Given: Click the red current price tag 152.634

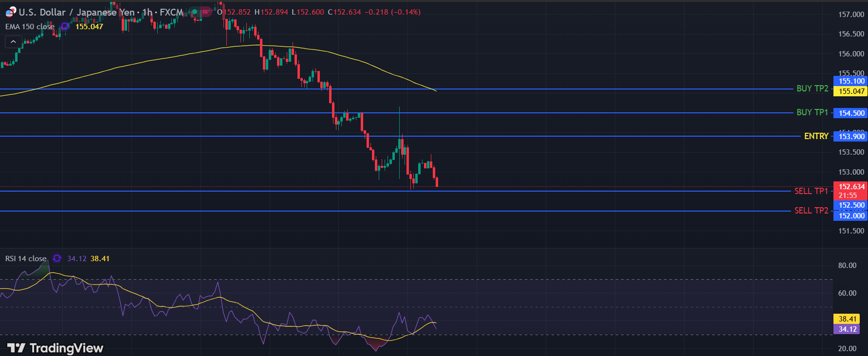Looking at the screenshot, I should point(851,187).
